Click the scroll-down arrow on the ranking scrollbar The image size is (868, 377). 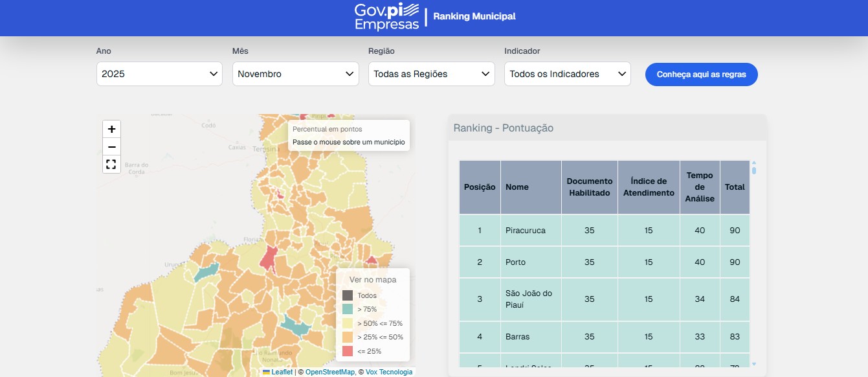[754, 363]
